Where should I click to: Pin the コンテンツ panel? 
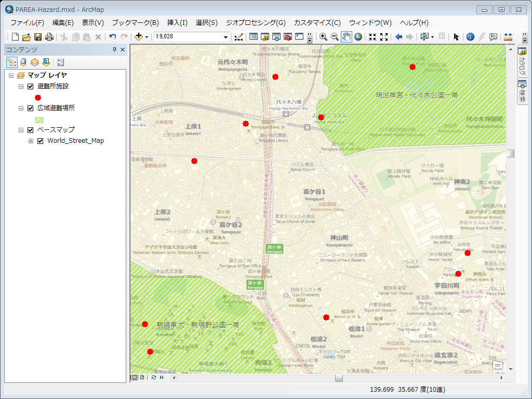point(114,49)
